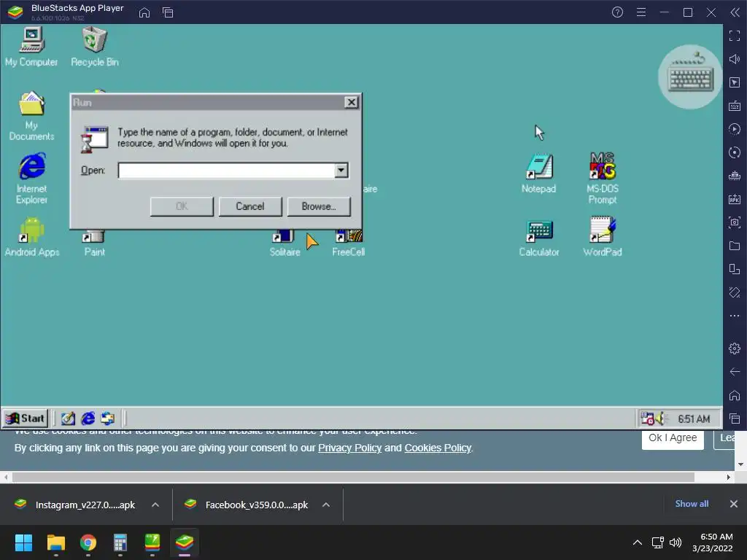This screenshot has height=560, width=747.
Task: Open My Computer desktop icon
Action: tap(31, 47)
